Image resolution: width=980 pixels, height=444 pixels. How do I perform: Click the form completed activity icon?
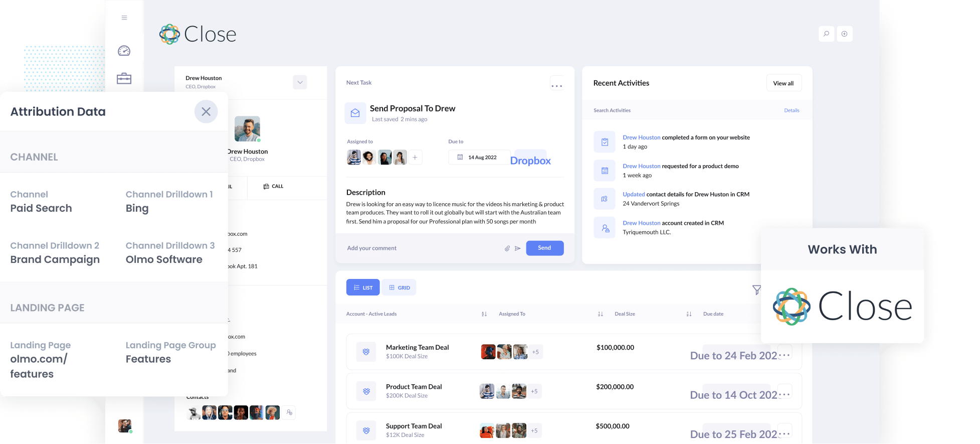(x=605, y=142)
